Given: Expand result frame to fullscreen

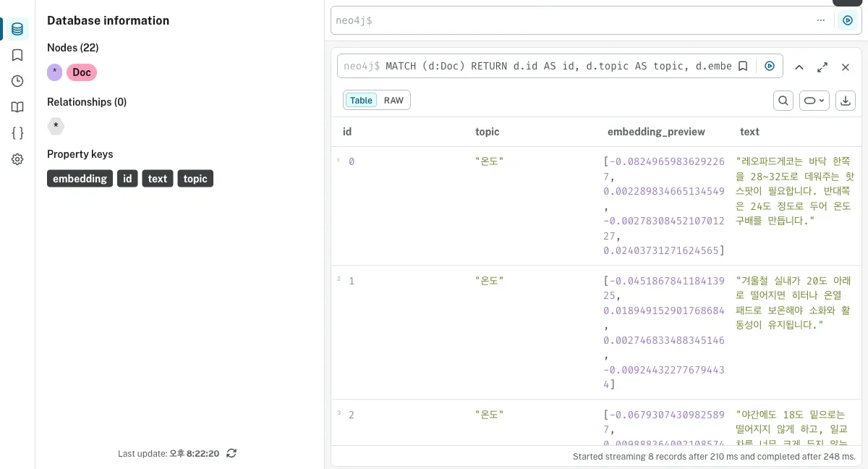Looking at the screenshot, I should (x=822, y=67).
